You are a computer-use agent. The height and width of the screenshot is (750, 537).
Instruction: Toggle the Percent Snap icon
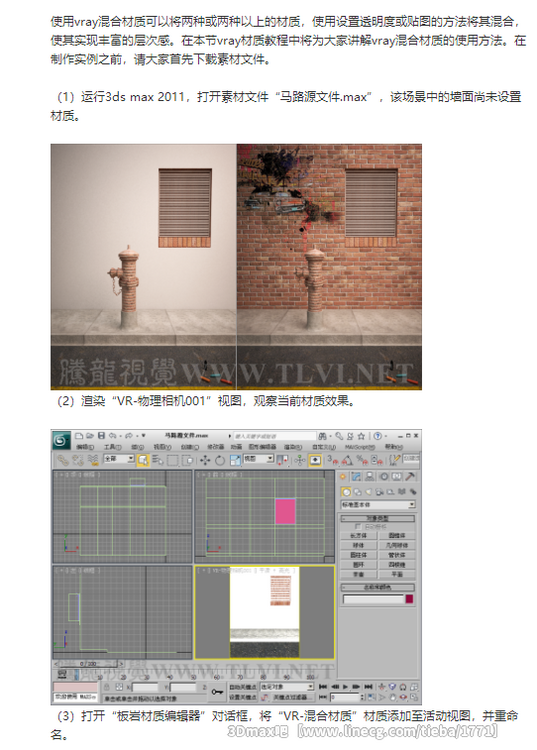click(362, 460)
